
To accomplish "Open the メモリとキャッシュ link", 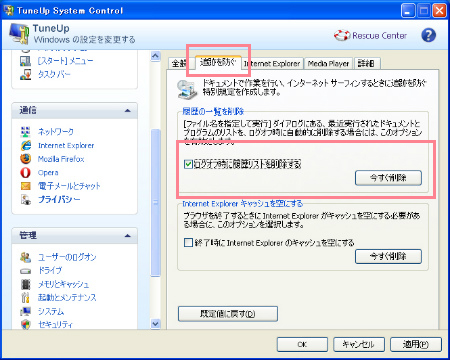I will tap(63, 284).
